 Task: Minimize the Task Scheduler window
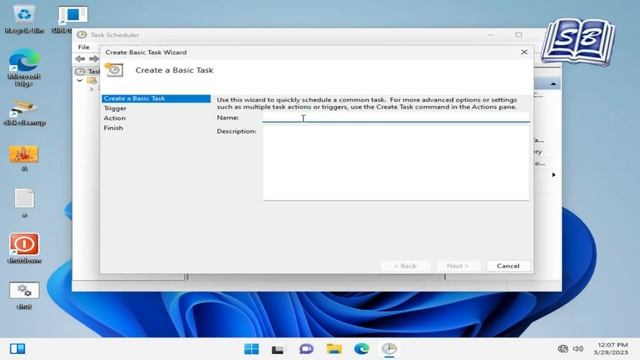click(x=491, y=35)
